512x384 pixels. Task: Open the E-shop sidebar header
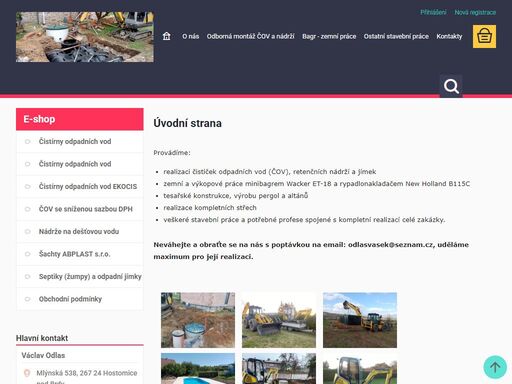click(x=80, y=119)
